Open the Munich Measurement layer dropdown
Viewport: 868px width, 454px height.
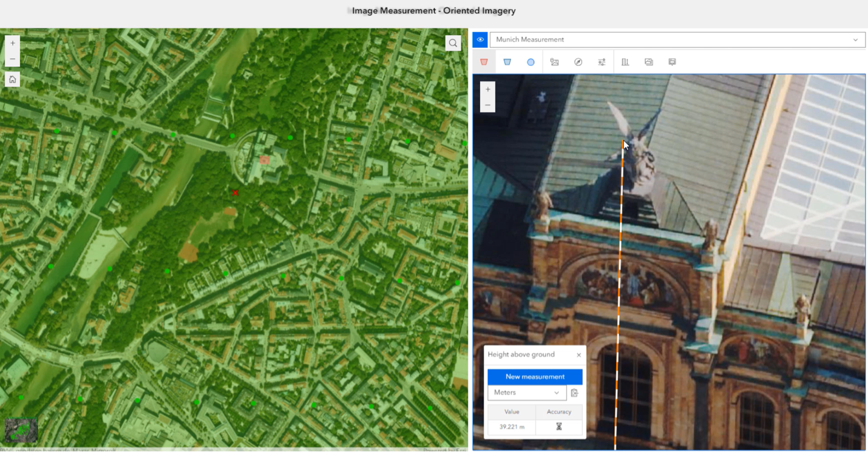click(677, 39)
